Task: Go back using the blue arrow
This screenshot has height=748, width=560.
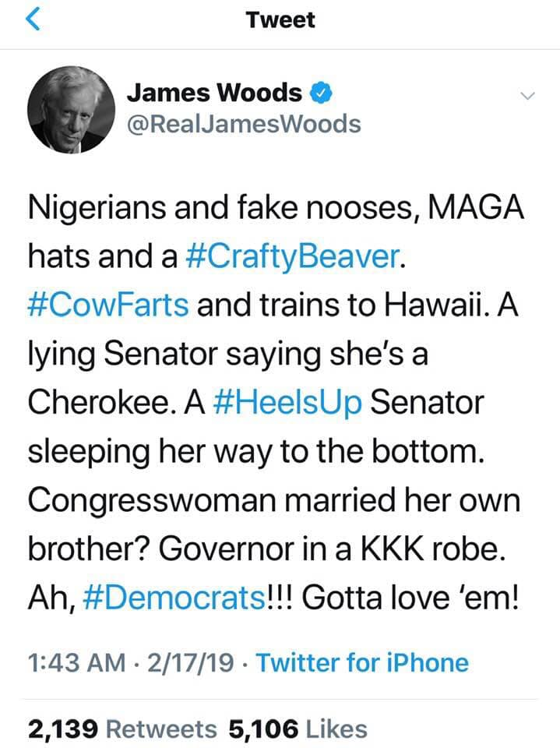Action: [33, 19]
